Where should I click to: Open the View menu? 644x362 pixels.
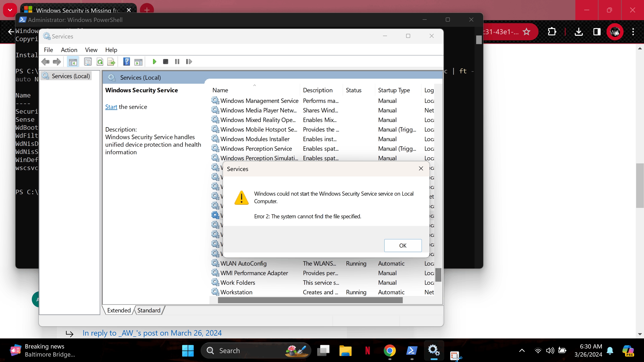pyautogui.click(x=91, y=50)
